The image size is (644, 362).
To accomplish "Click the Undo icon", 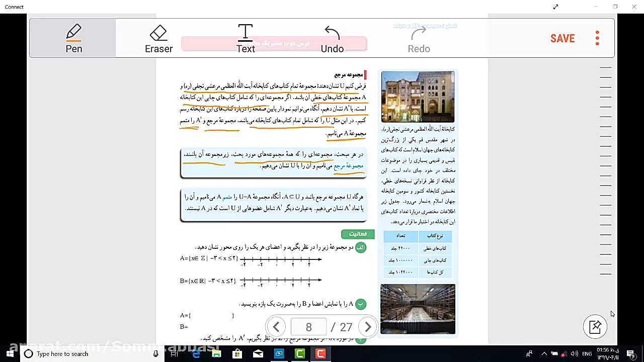I will pyautogui.click(x=332, y=38).
